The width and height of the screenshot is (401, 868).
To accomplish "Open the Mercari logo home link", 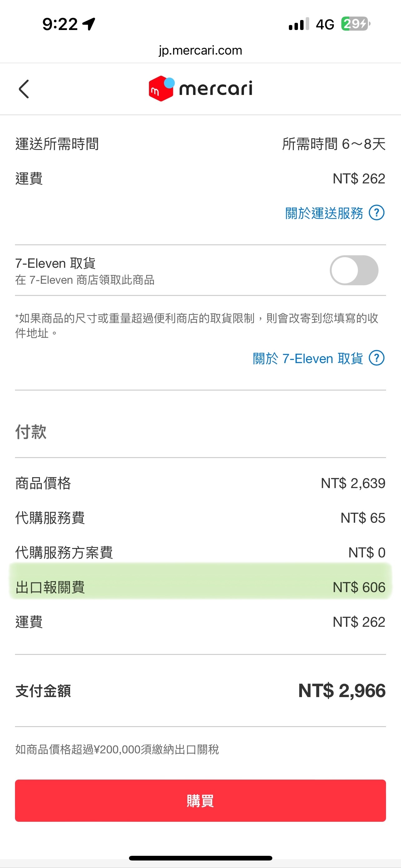I will point(200,89).
